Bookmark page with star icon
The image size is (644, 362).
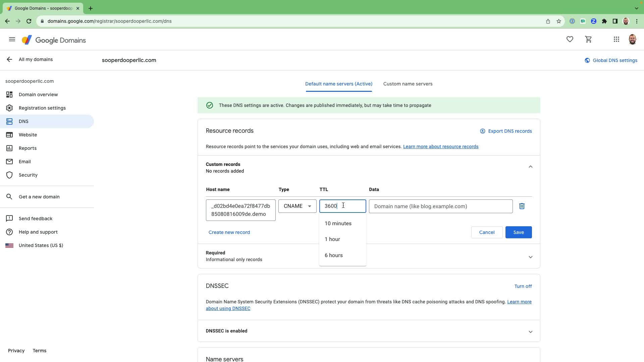click(x=558, y=21)
